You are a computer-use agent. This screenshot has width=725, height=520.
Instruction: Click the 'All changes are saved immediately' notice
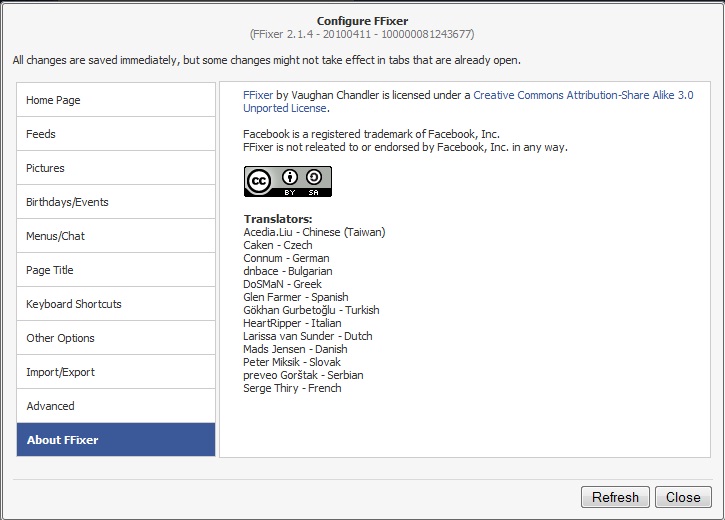[x=267, y=60]
